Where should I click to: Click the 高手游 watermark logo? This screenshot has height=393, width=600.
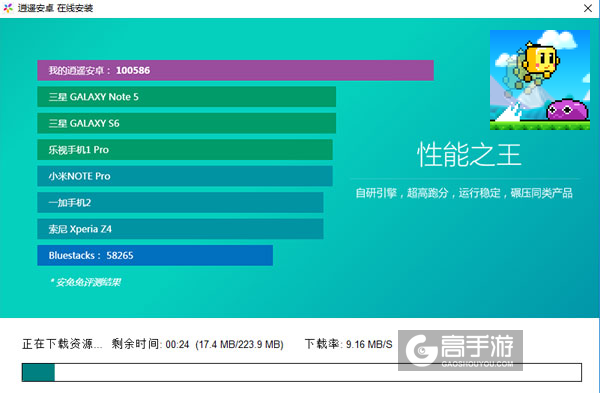pyautogui.click(x=460, y=351)
